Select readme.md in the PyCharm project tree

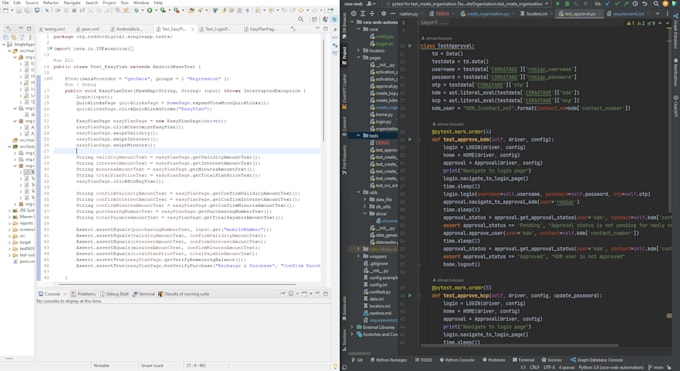tap(376, 313)
